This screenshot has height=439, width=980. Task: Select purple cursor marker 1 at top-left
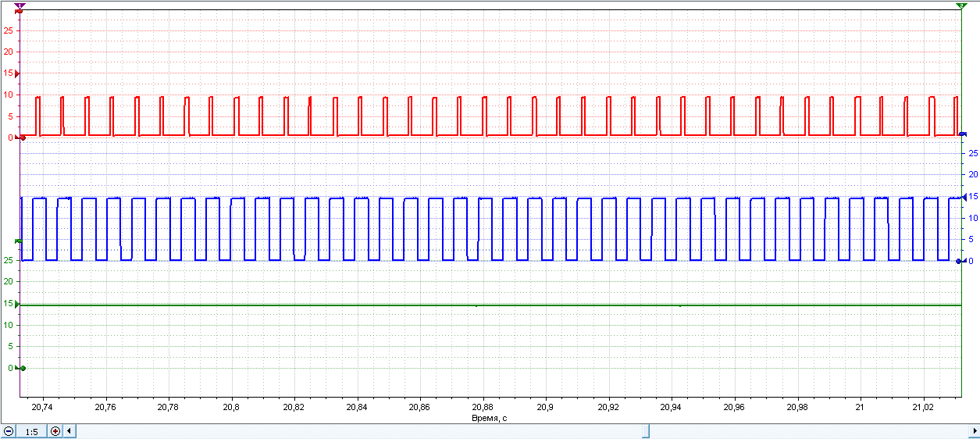tap(20, 6)
